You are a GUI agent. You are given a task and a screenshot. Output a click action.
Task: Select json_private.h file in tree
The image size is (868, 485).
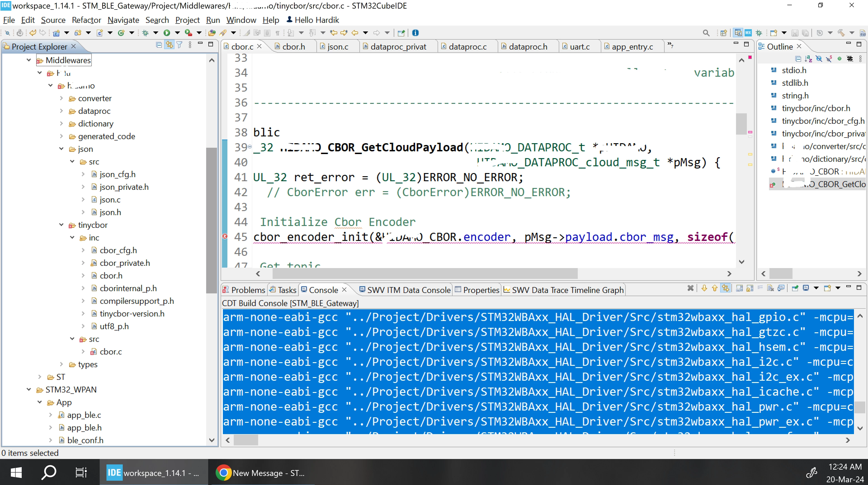pos(124,187)
